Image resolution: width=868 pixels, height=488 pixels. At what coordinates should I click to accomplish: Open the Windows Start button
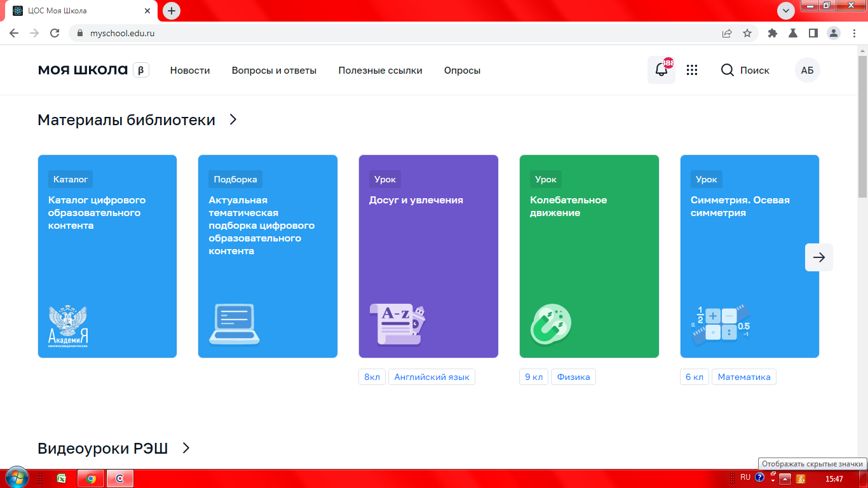pos(16,477)
